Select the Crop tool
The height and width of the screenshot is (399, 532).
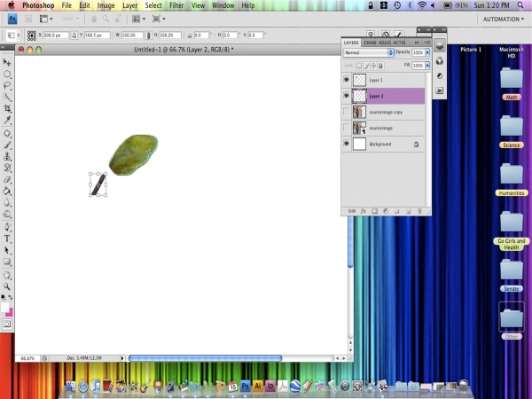[7, 108]
